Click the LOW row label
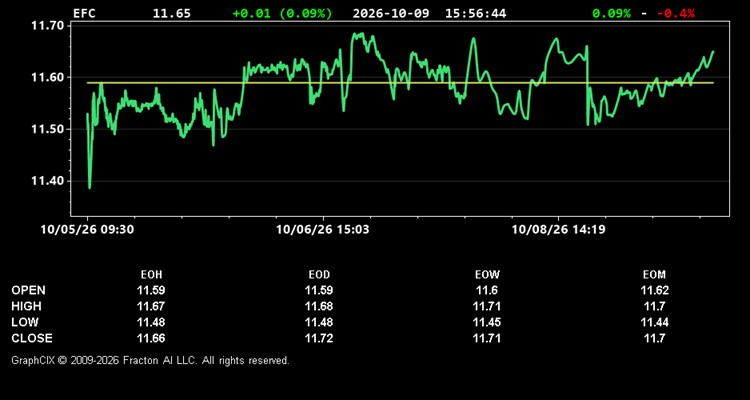This screenshot has width=750, height=400. [25, 322]
